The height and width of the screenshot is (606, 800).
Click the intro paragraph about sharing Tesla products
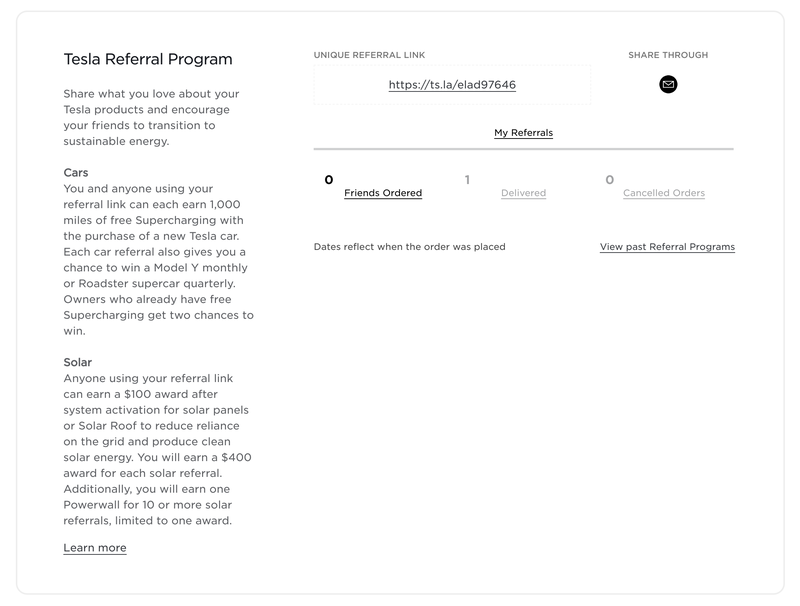pos(152,117)
